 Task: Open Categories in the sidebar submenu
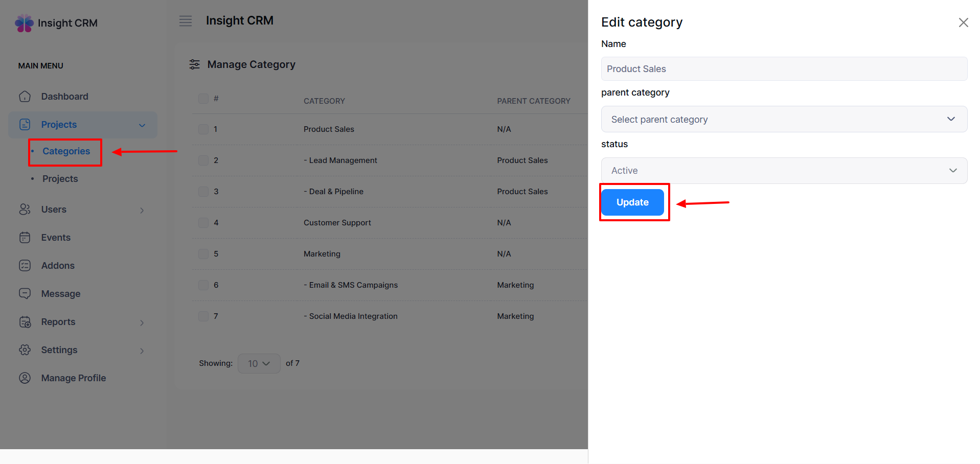coord(66,151)
